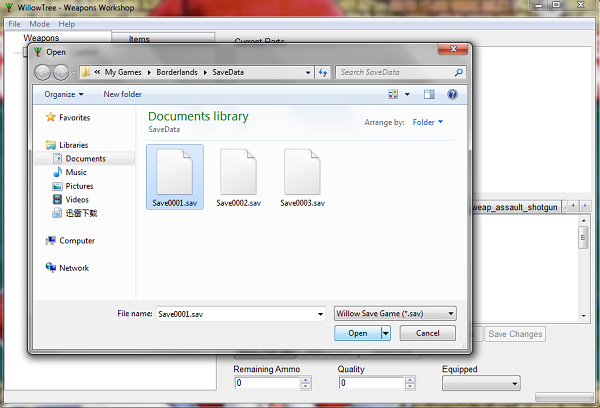Click the Forward navigation arrow in Open dialog
The width and height of the screenshot is (600, 408).
point(61,72)
